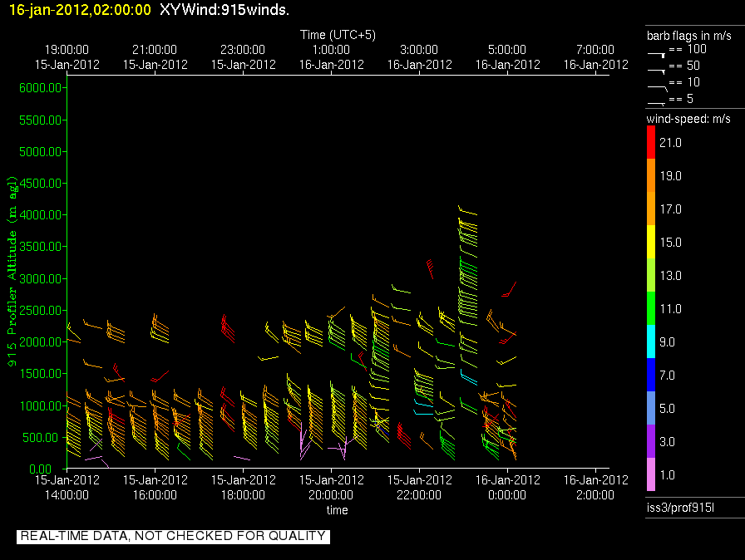
Task: Click the 915 Profiler Altitude axis label
Action: tap(12, 272)
